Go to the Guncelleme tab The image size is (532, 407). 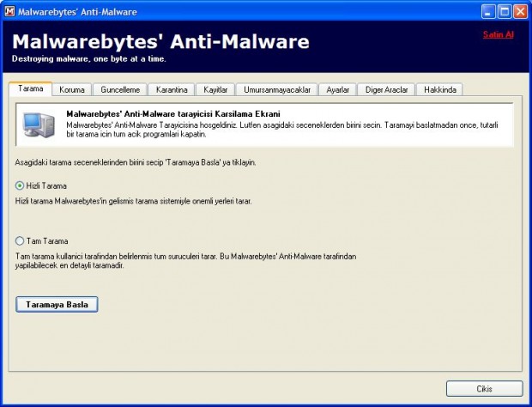click(x=120, y=89)
